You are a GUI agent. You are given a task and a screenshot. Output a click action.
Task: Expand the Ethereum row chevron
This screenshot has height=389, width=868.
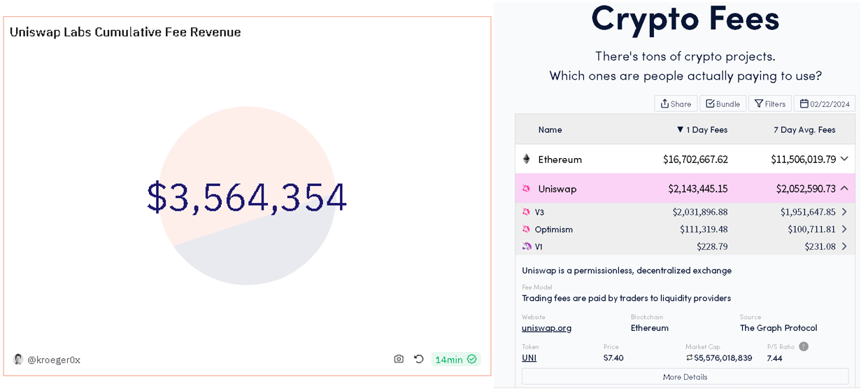844,159
